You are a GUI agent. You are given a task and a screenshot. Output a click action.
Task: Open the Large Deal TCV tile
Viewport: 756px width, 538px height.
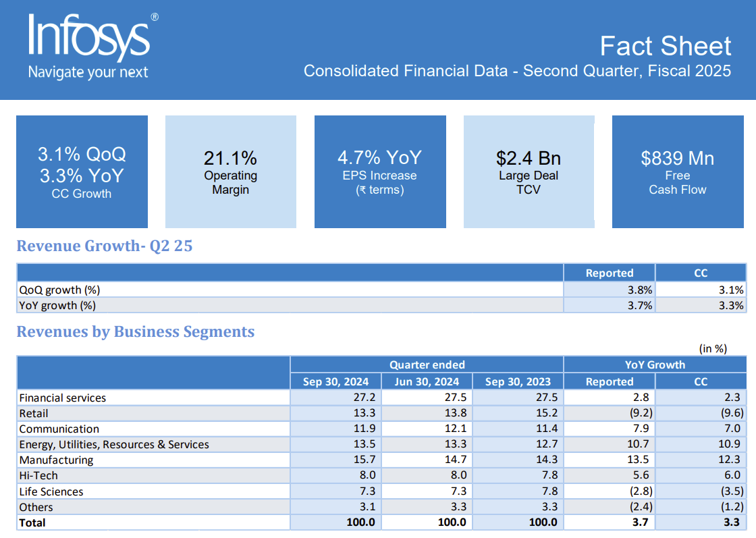pyautogui.click(x=529, y=171)
